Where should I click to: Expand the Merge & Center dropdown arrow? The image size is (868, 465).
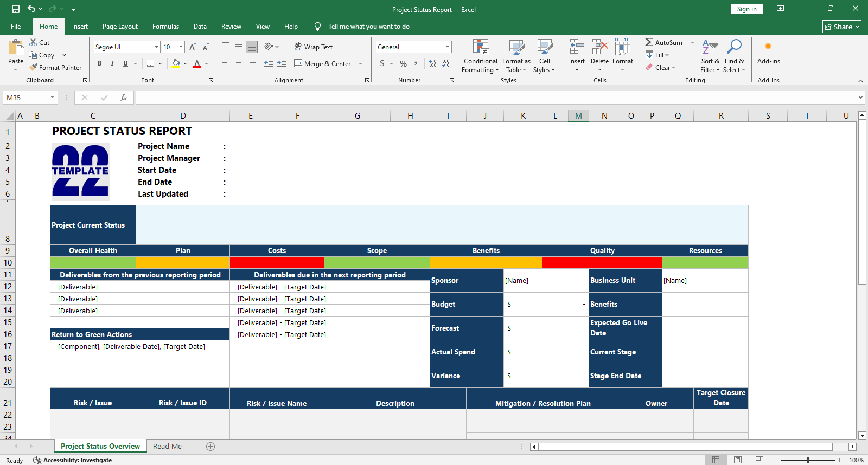pyautogui.click(x=360, y=63)
